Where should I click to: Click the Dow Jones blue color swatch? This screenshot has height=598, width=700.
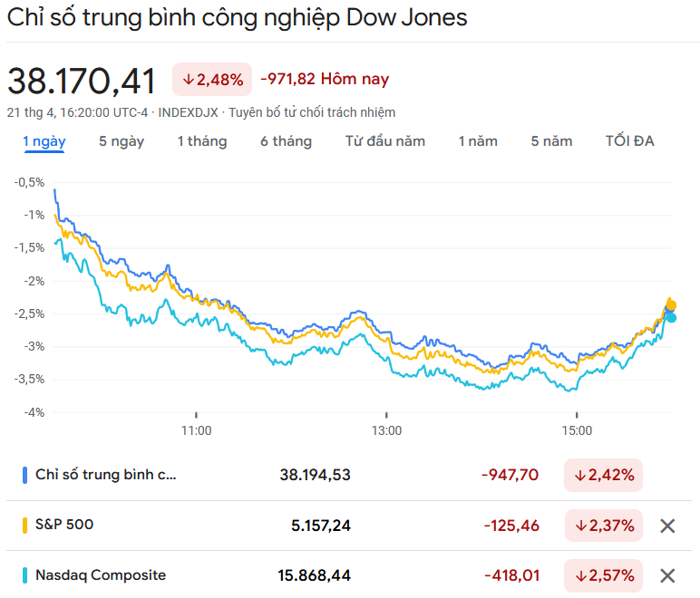pos(24,475)
